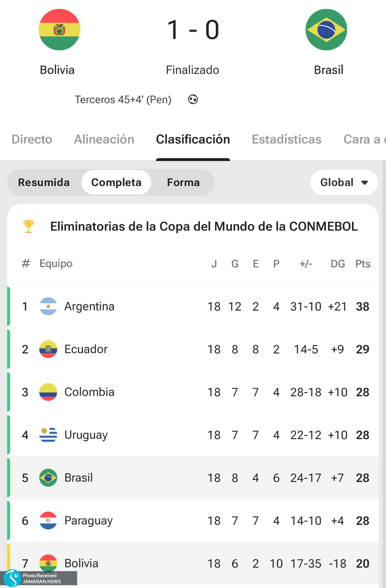Click Colombia flag icon in standings
The image size is (386, 588).
[x=48, y=392]
